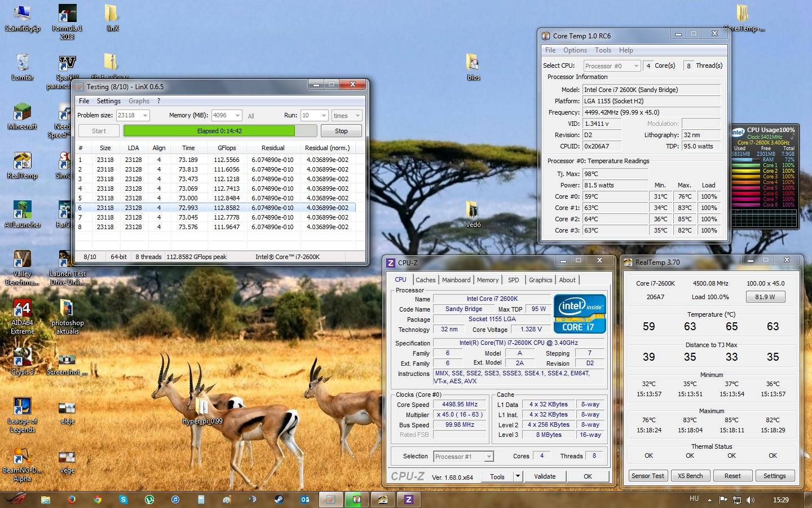Open the Launch Test Drive Unlimited shortcut

point(67,268)
